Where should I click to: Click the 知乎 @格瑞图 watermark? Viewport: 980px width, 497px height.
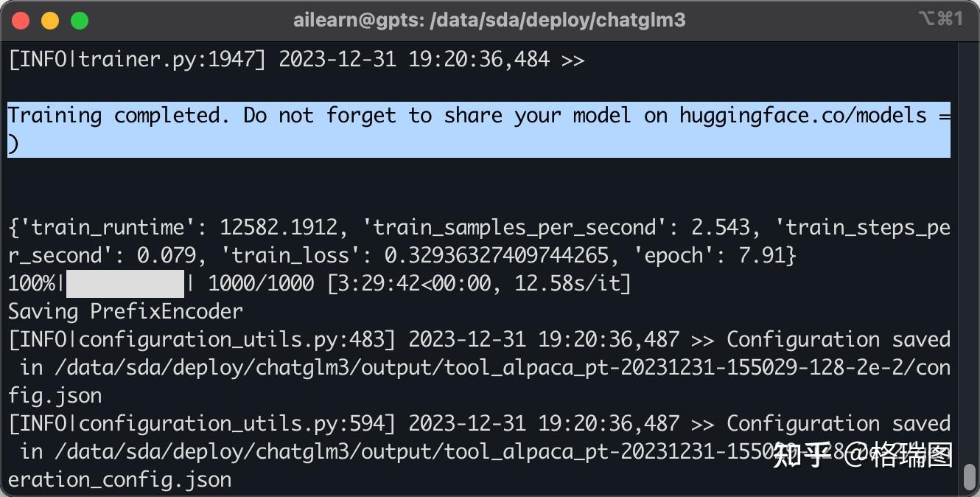pos(862,456)
